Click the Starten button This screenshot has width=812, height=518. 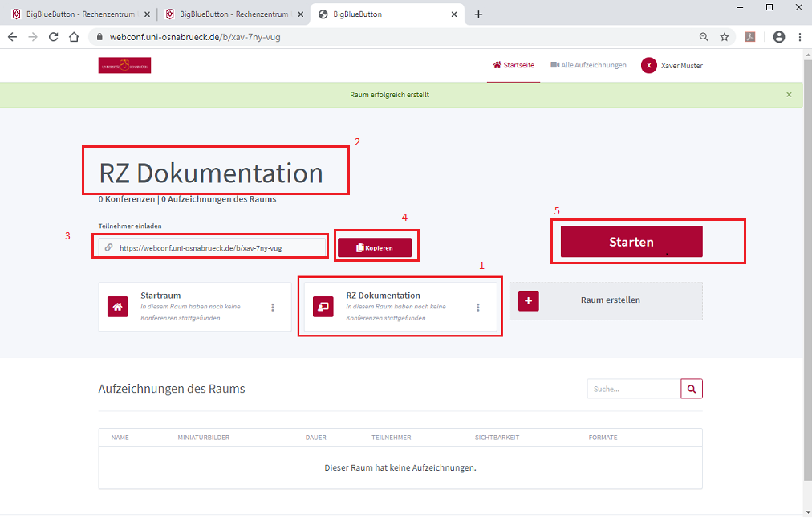631,242
